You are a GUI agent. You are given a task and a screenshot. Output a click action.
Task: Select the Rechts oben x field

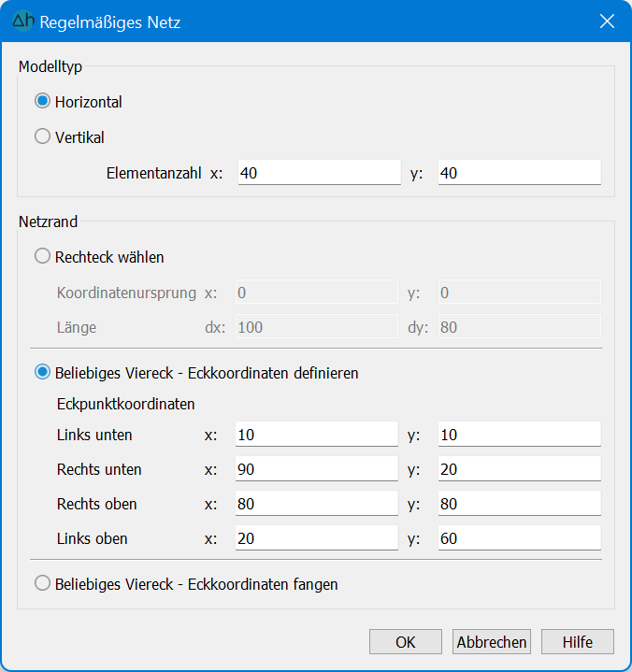(x=316, y=504)
